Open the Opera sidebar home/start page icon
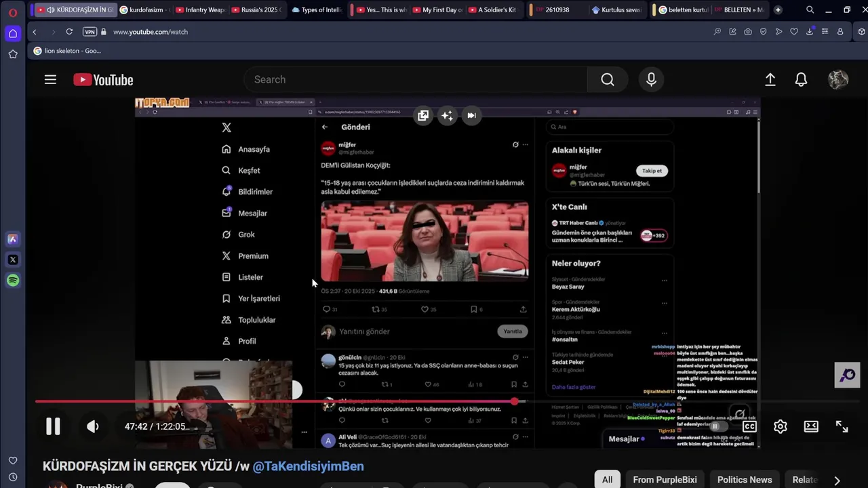Image resolution: width=868 pixels, height=488 pixels. (13, 33)
